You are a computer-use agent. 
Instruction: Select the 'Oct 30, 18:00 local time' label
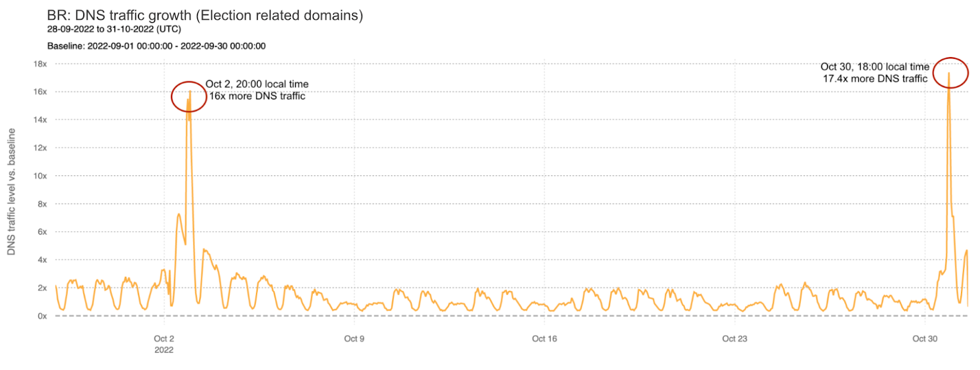tap(875, 66)
